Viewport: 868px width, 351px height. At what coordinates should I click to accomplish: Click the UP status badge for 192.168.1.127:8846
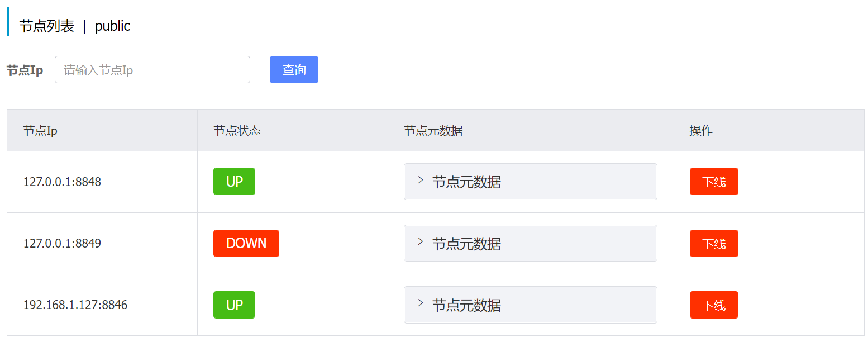click(234, 305)
